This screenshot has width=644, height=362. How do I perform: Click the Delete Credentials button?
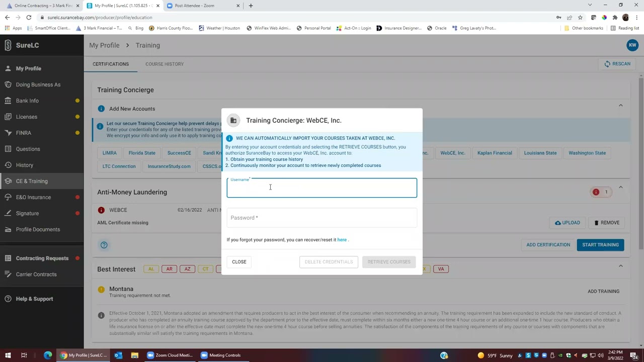pyautogui.click(x=329, y=262)
